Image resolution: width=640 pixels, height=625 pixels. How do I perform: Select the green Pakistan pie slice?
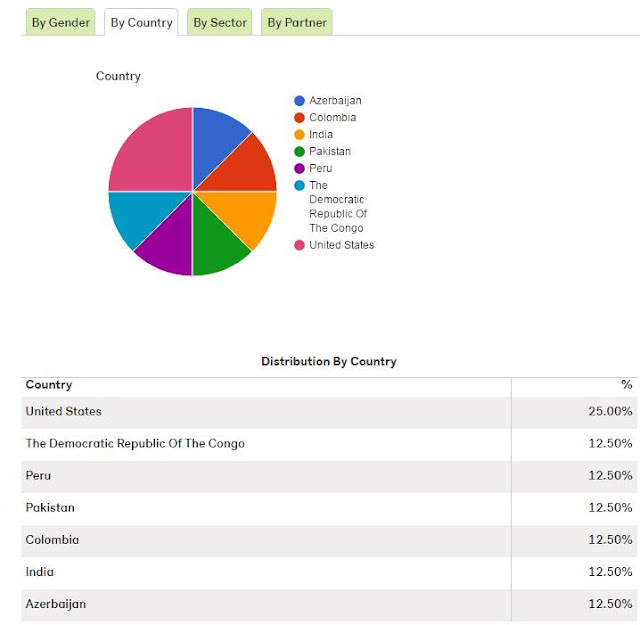(x=214, y=243)
